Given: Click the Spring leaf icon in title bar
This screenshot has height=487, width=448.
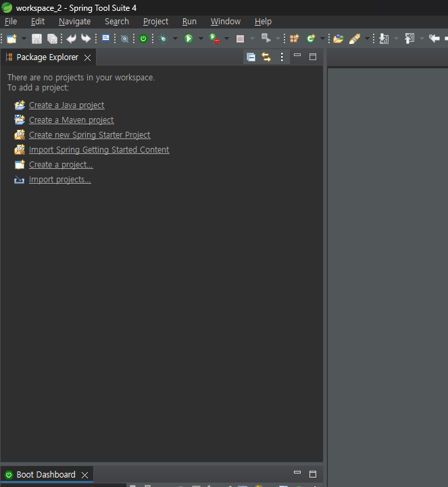Looking at the screenshot, I should tap(7, 7).
